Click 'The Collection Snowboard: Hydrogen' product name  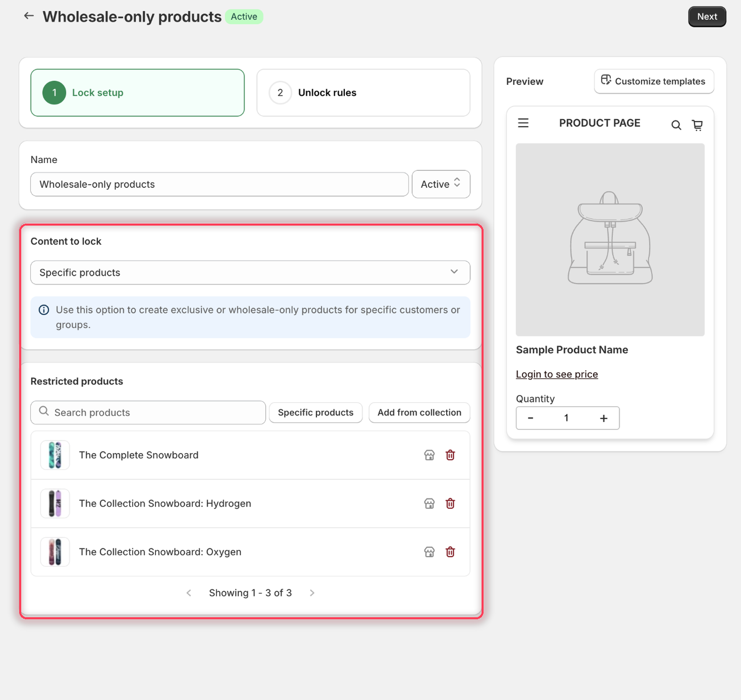coord(165,504)
